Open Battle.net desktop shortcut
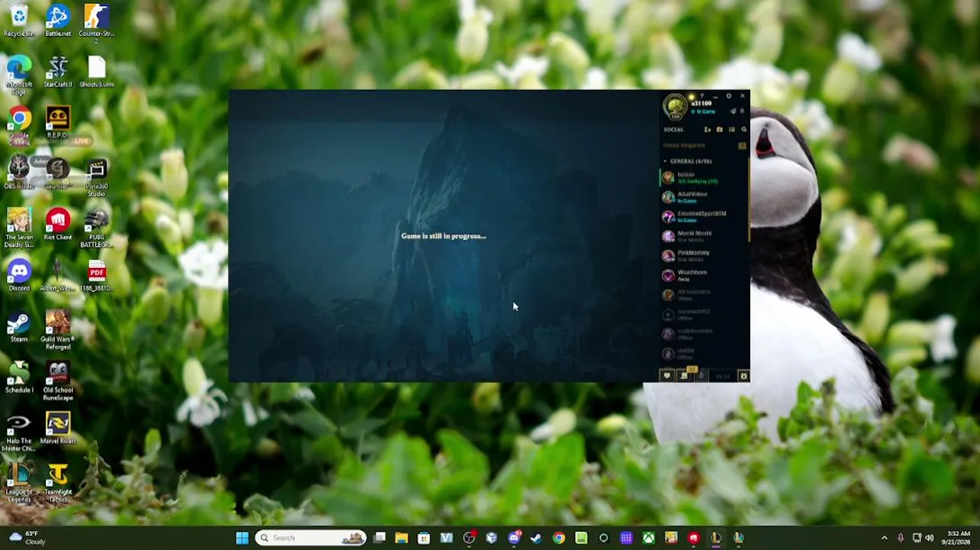Screen dimensions: 980x550 tap(58, 21)
